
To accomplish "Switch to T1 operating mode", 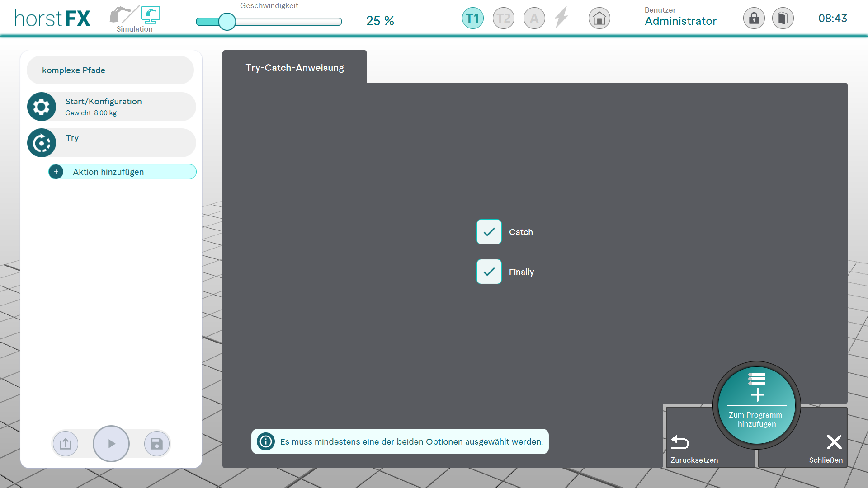I will coord(472,19).
